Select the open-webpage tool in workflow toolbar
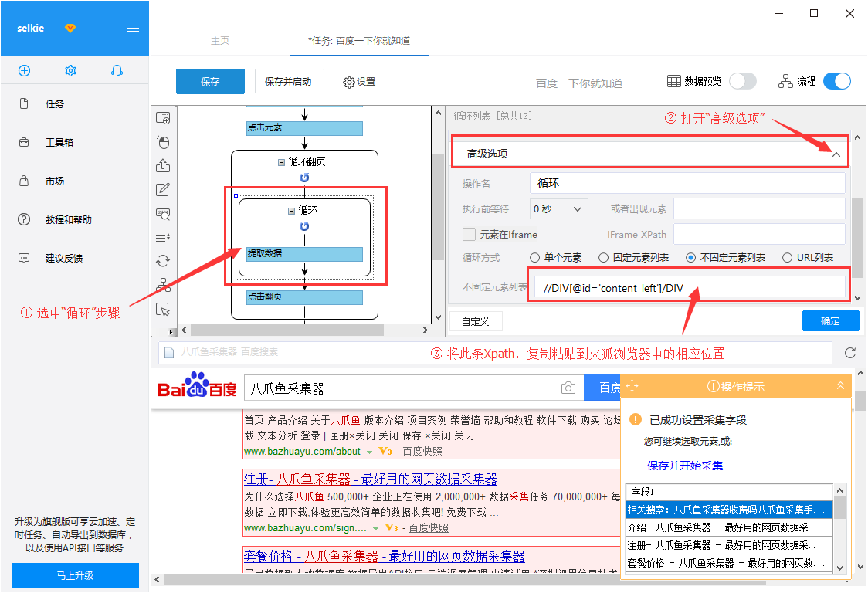 pyautogui.click(x=163, y=118)
